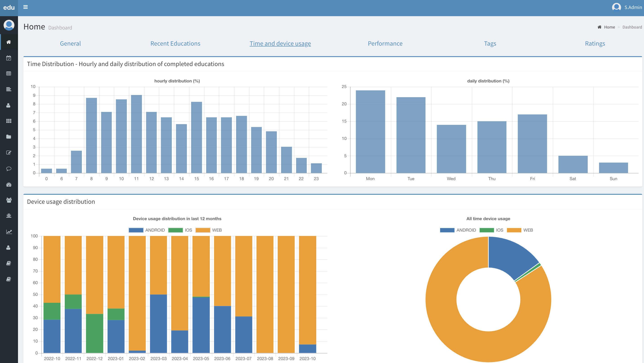Open the calendar-check icon in the sidebar

pos(9,58)
